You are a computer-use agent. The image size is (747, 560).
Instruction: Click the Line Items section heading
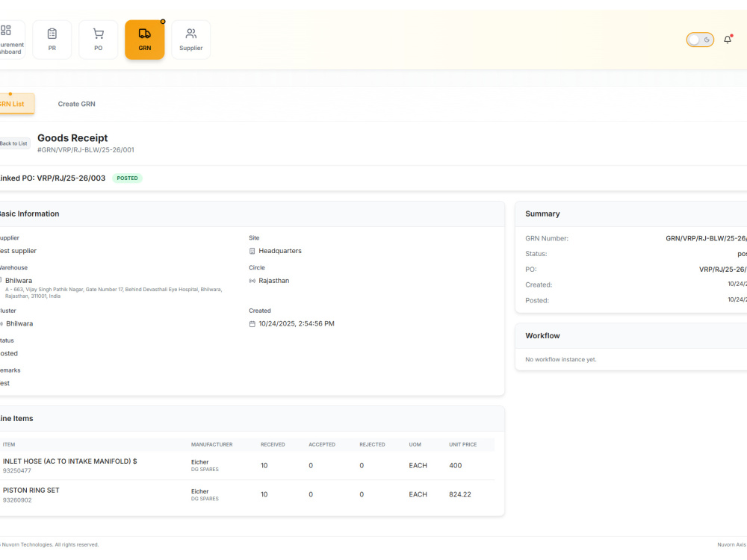click(x=16, y=419)
